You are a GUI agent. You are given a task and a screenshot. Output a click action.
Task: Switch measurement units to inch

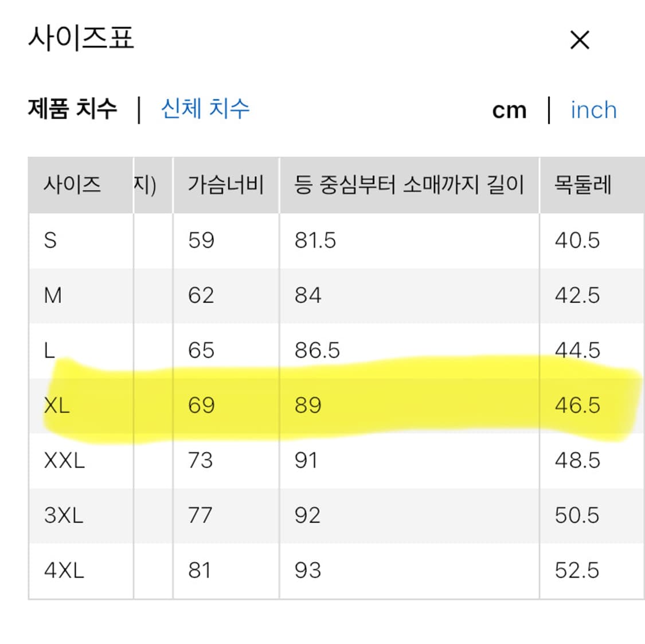click(593, 109)
